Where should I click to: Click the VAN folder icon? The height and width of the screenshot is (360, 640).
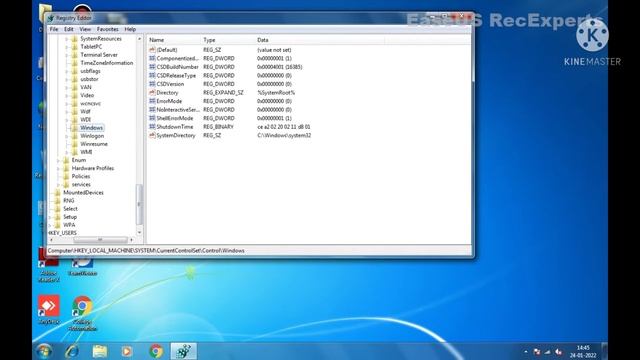[x=75, y=87]
